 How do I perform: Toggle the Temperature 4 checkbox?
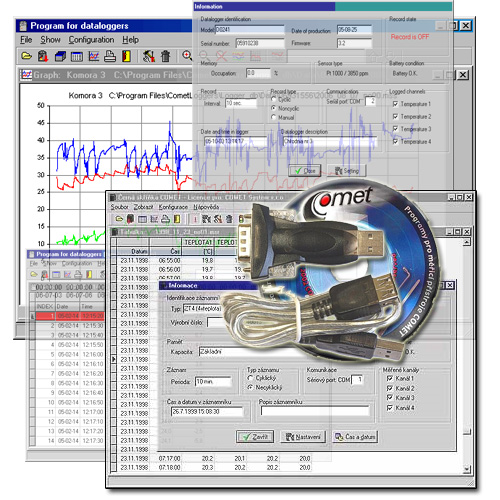pyautogui.click(x=395, y=141)
